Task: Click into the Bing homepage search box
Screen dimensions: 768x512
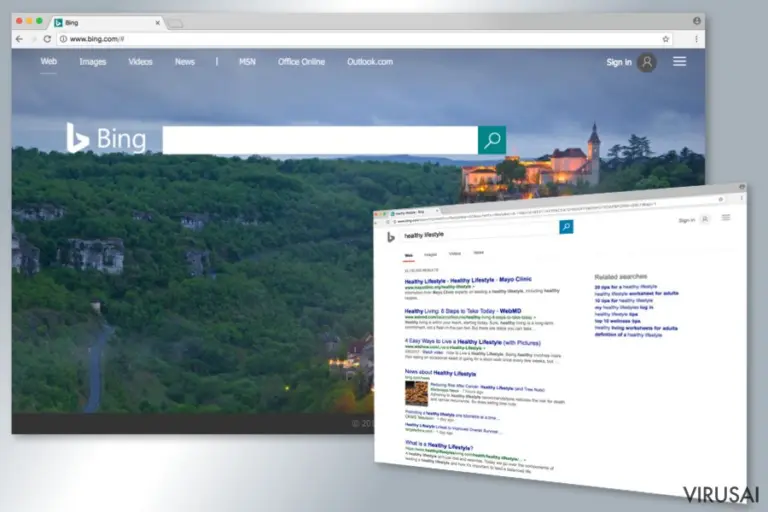Action: click(320, 140)
